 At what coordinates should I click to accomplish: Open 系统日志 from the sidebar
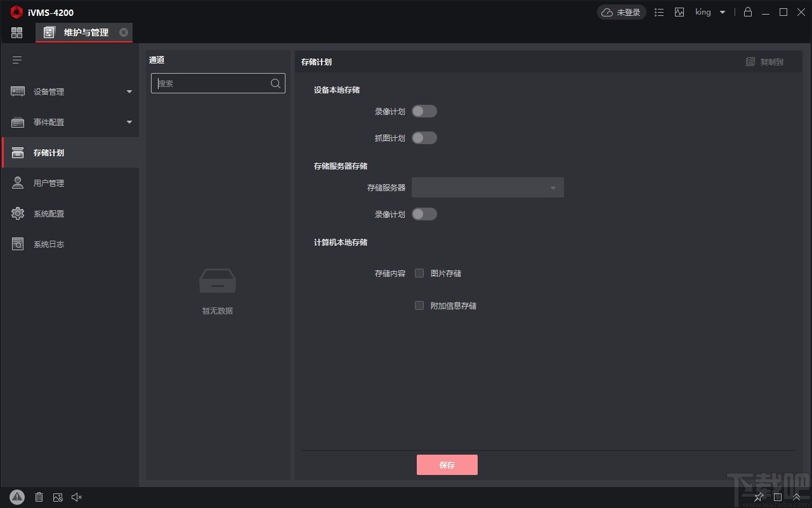pos(17,244)
